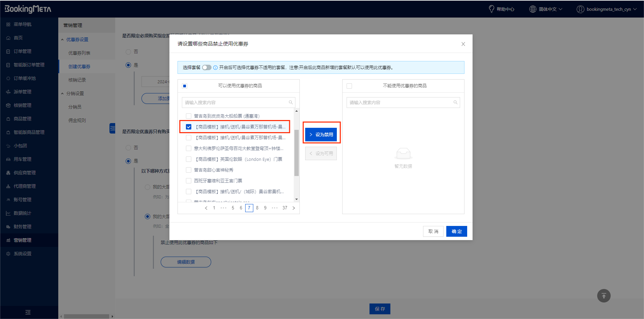
Task: Toggle the 选择套餐 switch
Action: [206, 67]
